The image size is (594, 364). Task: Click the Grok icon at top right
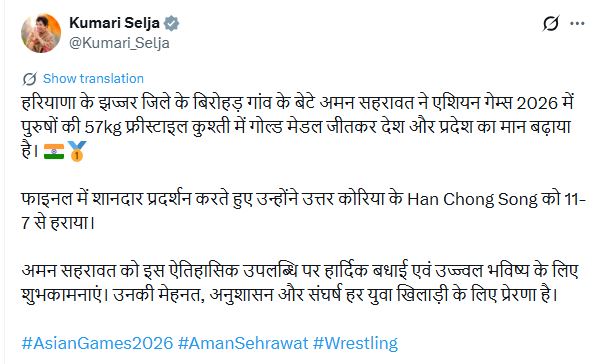point(550,23)
